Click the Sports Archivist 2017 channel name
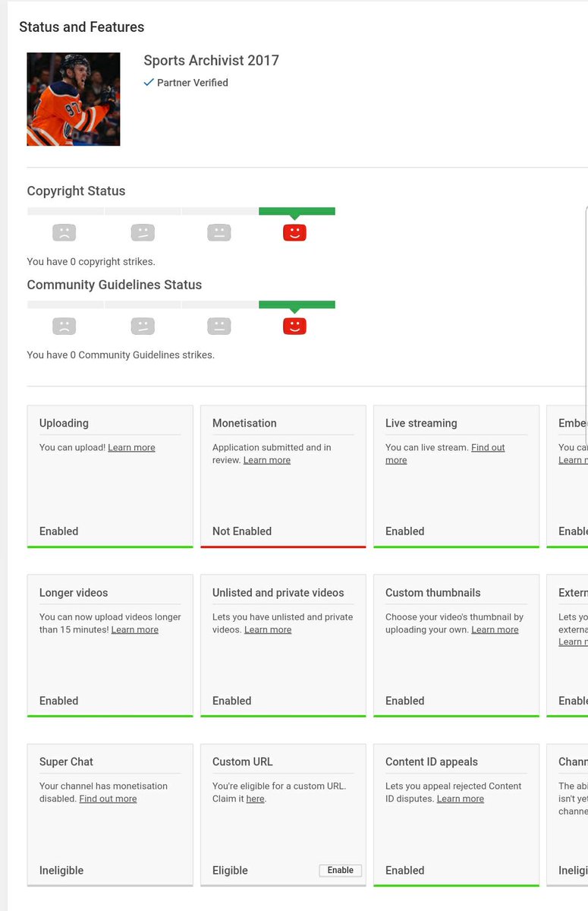Screen dimensions: 588x911 point(212,61)
